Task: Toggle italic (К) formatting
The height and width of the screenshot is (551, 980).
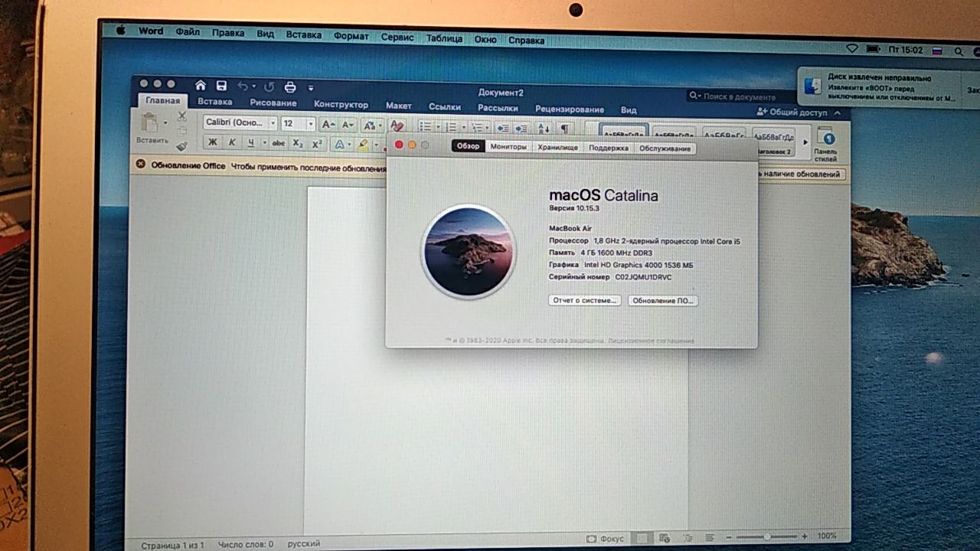Action: 231,142
